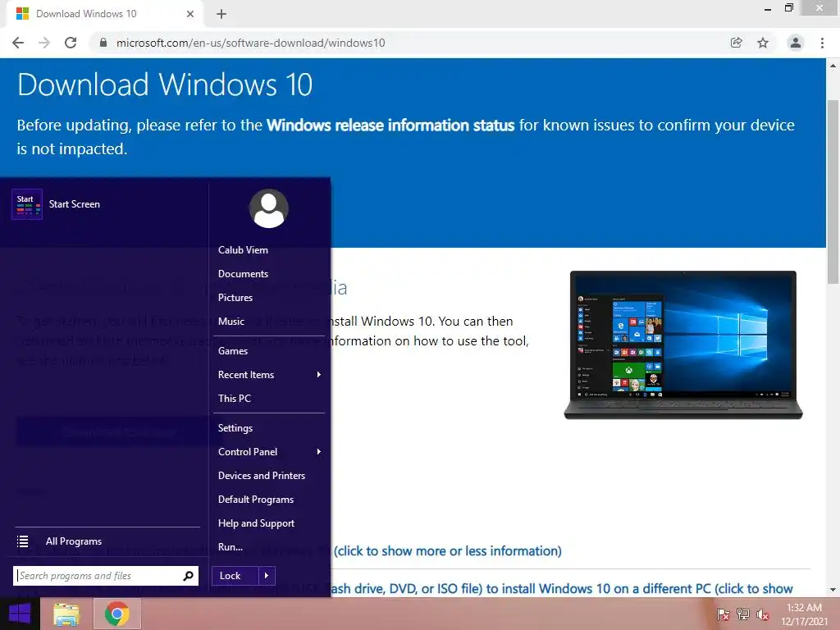Open the Calub Viem user folder
Screen dimensions: 840x630
point(243,250)
